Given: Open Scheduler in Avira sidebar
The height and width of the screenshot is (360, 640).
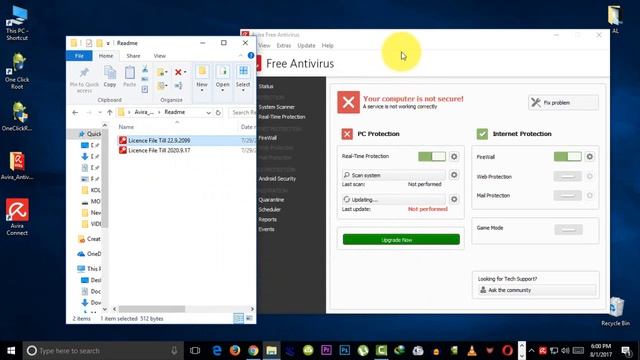Looking at the screenshot, I should (x=269, y=209).
